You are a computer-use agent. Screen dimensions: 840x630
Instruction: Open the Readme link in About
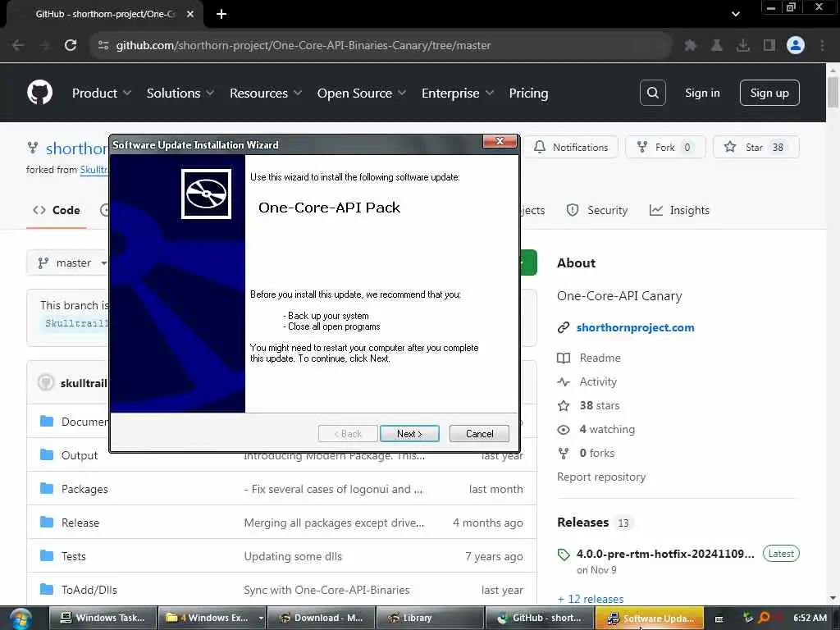600,358
